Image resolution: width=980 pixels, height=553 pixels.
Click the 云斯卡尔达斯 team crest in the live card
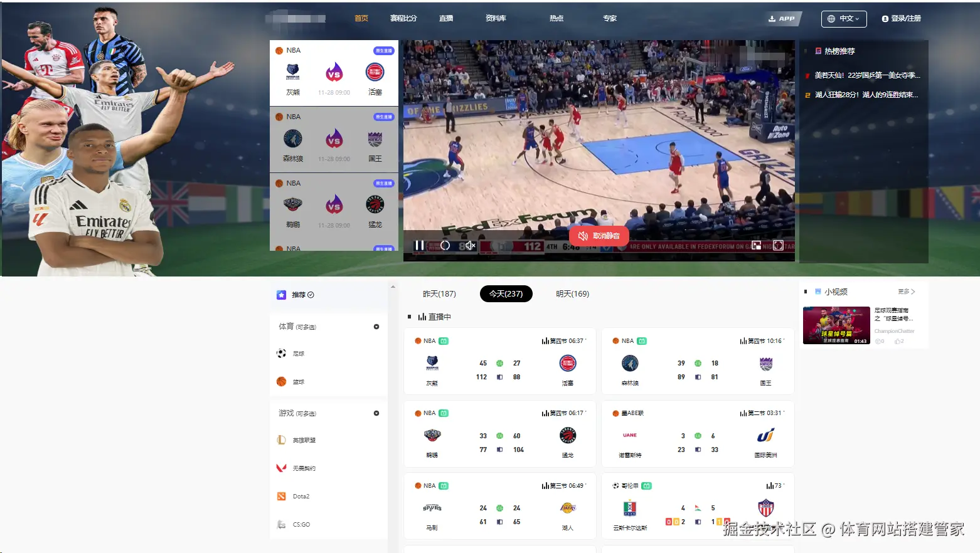coord(630,508)
